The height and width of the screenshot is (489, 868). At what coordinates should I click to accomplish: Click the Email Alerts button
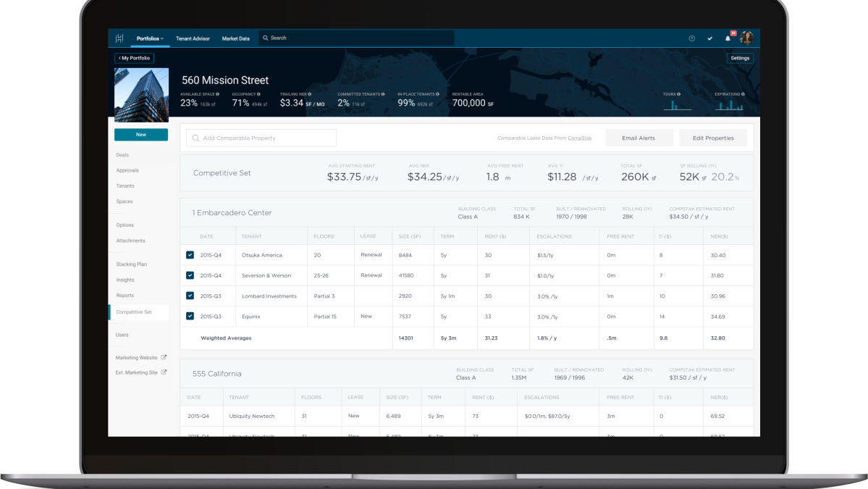[639, 138]
